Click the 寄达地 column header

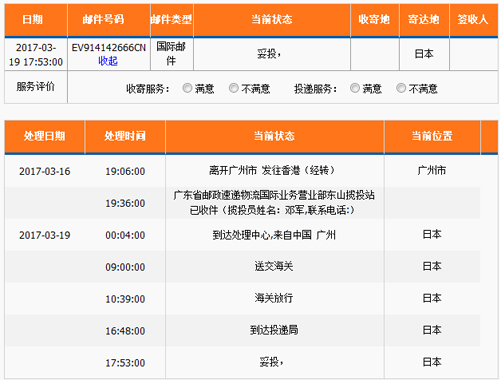click(424, 20)
